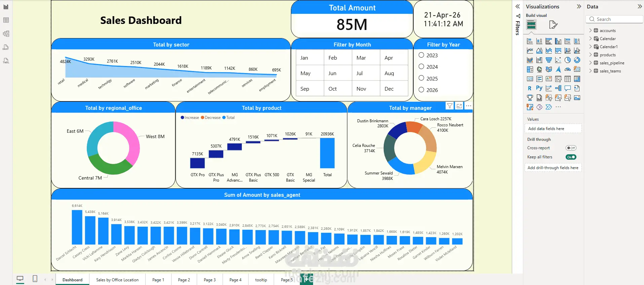Expand the sales_teams table
The height and width of the screenshot is (285, 644).
590,71
